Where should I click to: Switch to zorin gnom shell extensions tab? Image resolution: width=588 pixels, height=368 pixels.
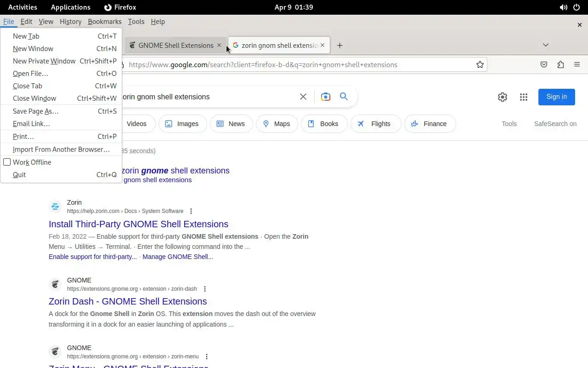279,45
